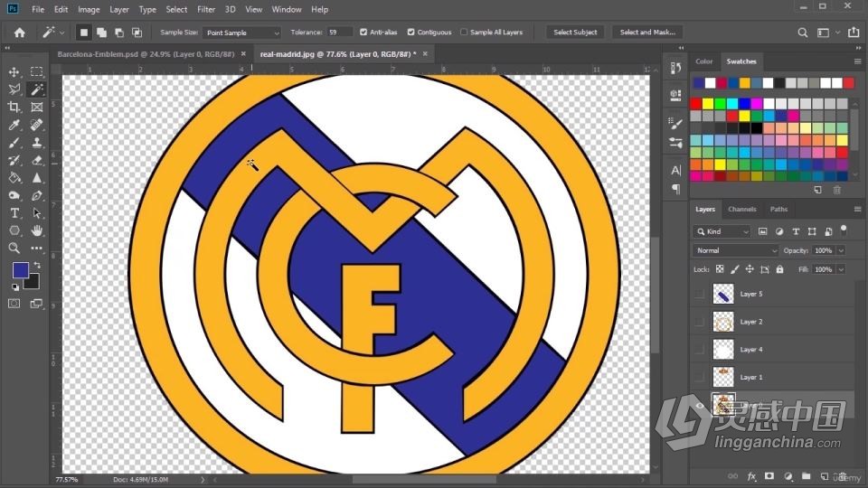This screenshot has width=868, height=488.
Task: Open the Sample Size dropdown
Action: coord(242,33)
